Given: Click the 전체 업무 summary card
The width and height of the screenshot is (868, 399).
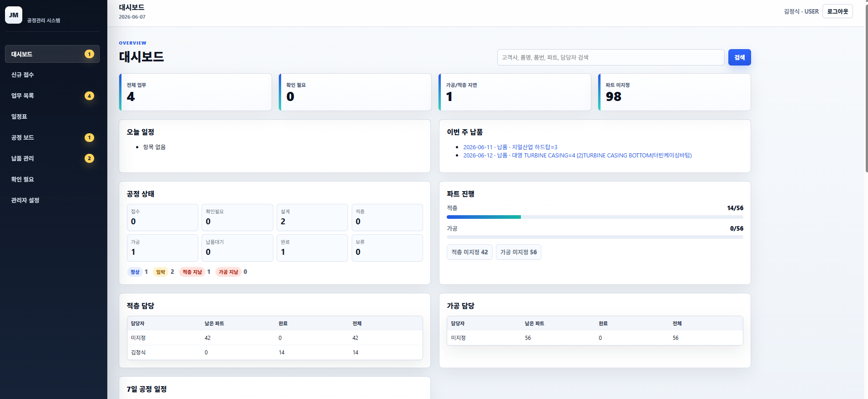Looking at the screenshot, I should click(196, 92).
